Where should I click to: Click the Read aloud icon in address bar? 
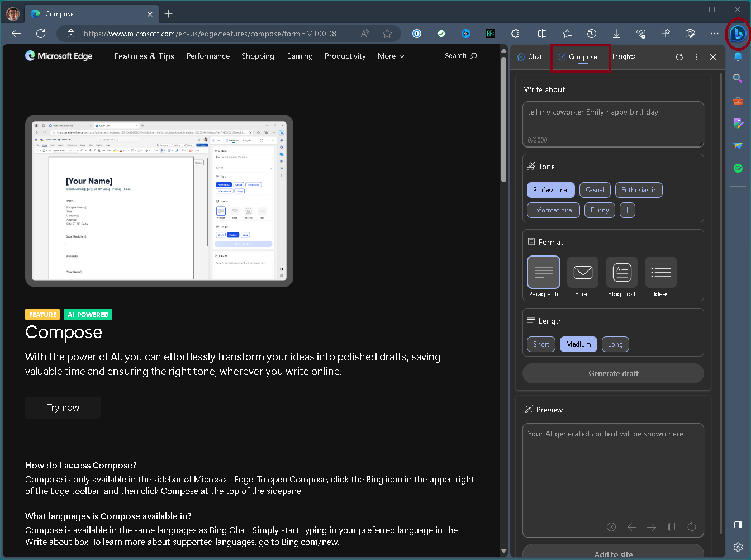(365, 34)
